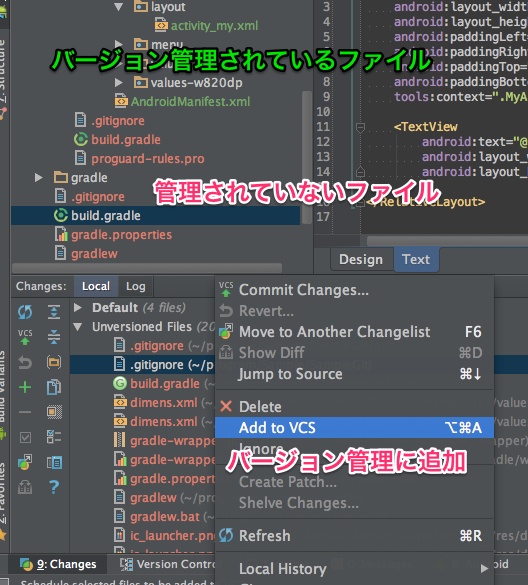Click the Refresh icon in the Changes toolbar

click(x=25, y=312)
